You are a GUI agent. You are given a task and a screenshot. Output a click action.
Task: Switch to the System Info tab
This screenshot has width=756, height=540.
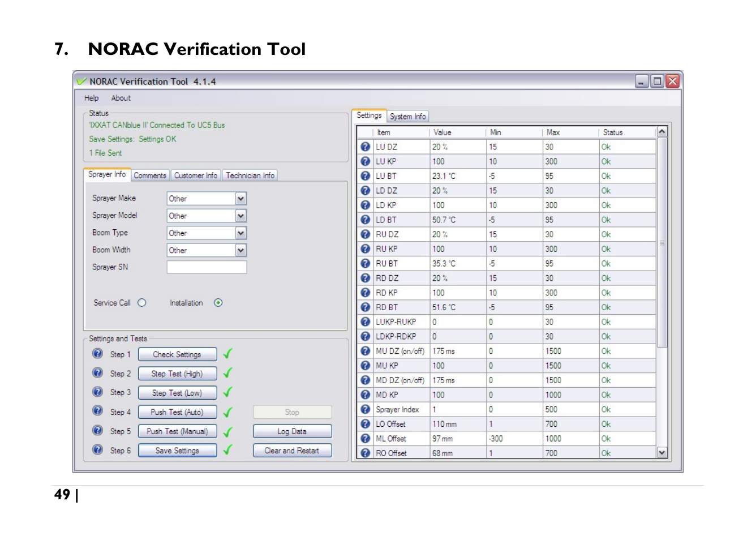(x=408, y=117)
